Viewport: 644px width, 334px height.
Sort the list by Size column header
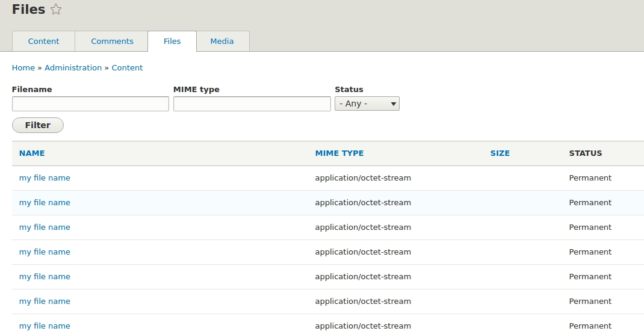[x=500, y=153]
